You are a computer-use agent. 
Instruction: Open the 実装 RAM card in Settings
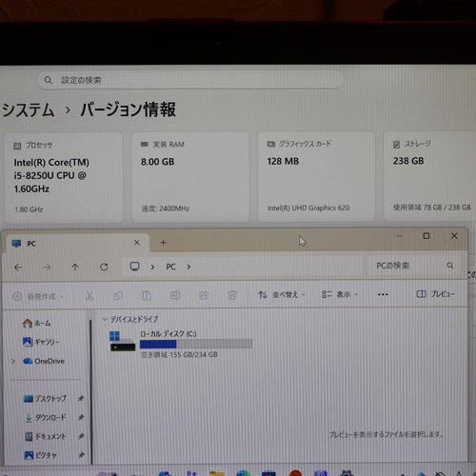click(190, 177)
